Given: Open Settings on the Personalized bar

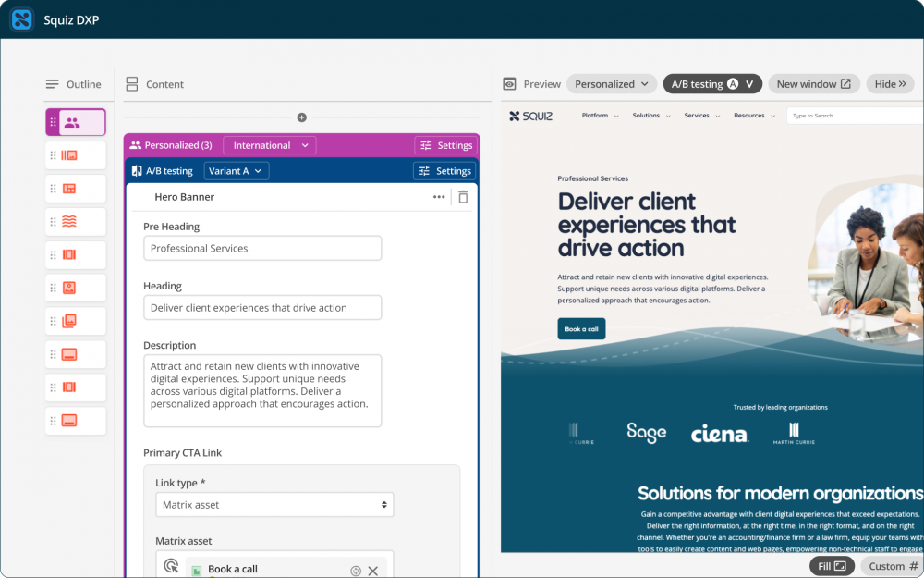Looking at the screenshot, I should coord(446,145).
